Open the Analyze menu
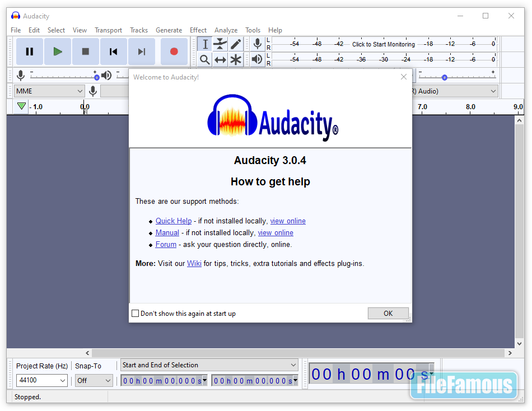The height and width of the screenshot is (411, 532). (x=226, y=30)
